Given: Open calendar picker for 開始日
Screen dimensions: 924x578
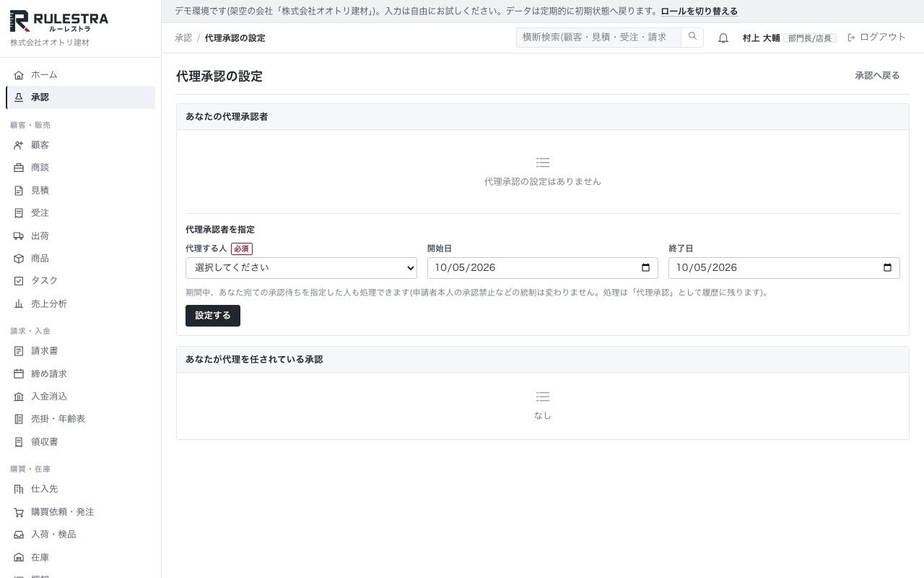Looking at the screenshot, I should click(646, 268).
